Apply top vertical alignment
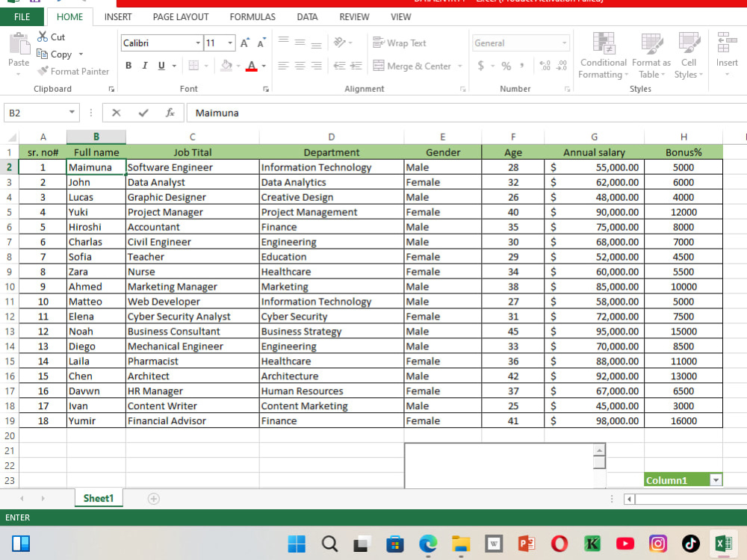This screenshot has width=747, height=560. click(x=283, y=43)
